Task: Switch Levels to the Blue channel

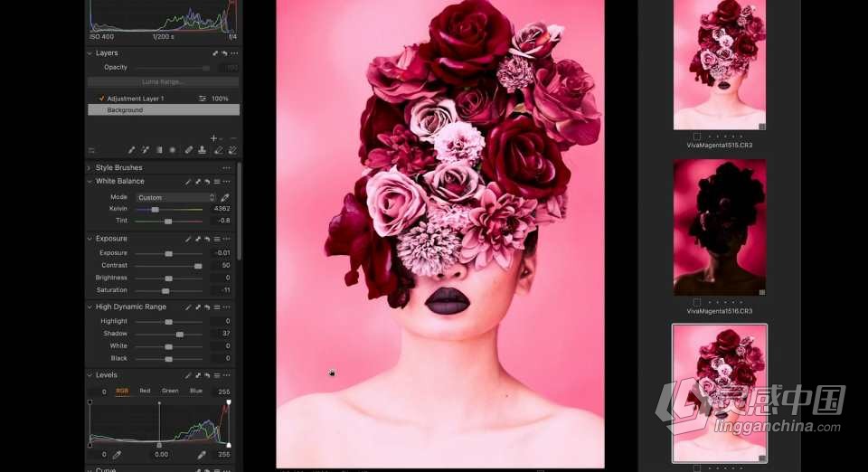Action: (196, 392)
